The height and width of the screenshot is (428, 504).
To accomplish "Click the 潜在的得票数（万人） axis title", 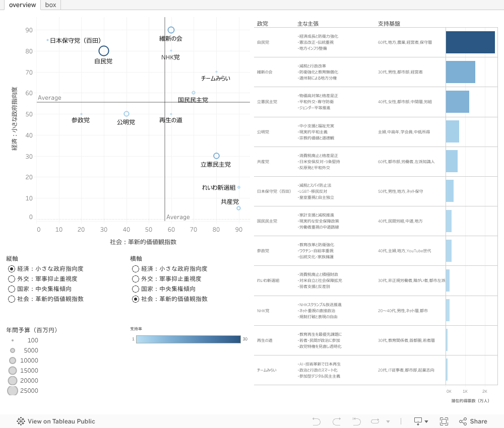I will pos(470,401).
